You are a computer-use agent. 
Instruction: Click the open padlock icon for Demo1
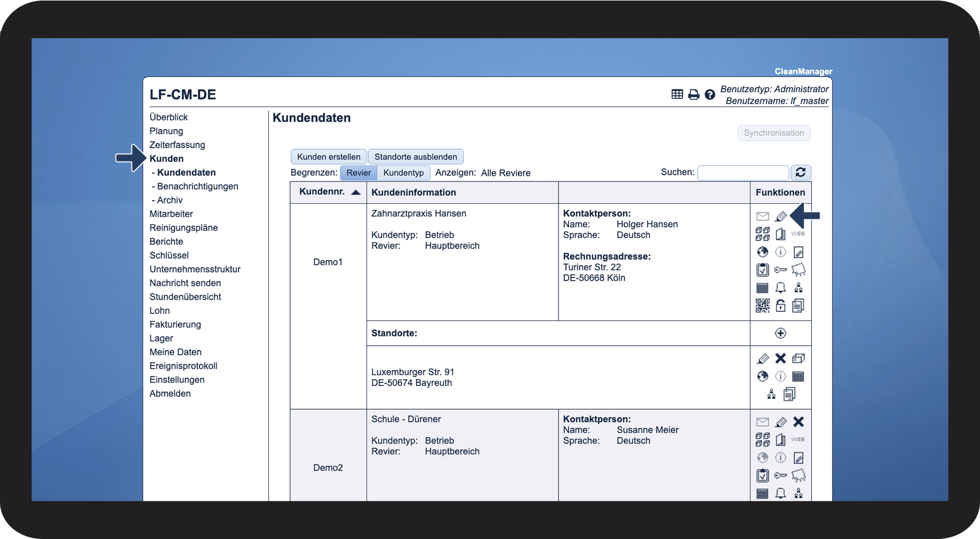click(x=780, y=305)
